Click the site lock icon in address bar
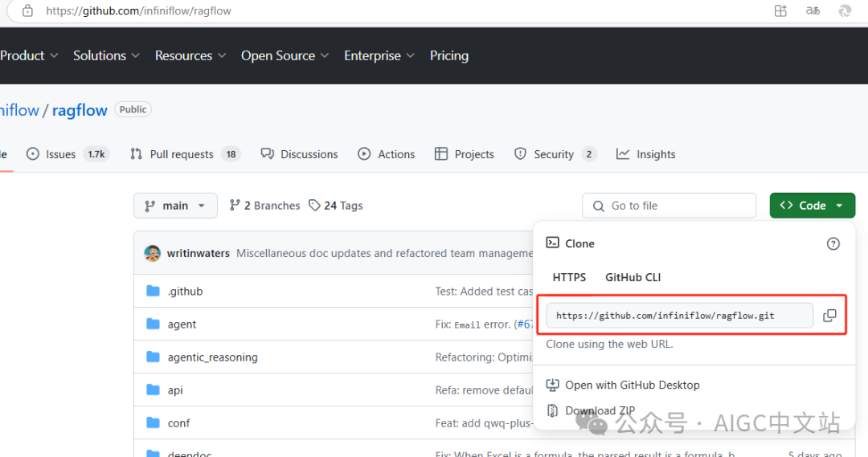Image resolution: width=868 pixels, height=457 pixels. click(27, 10)
